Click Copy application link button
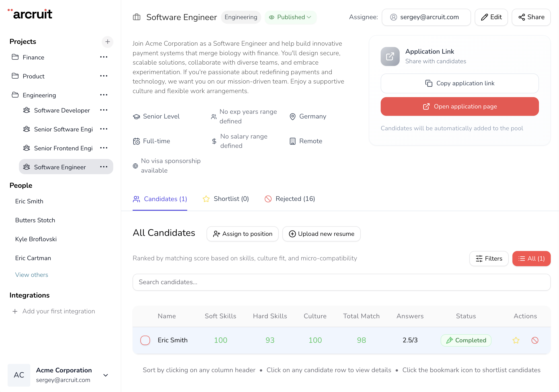 pos(459,83)
